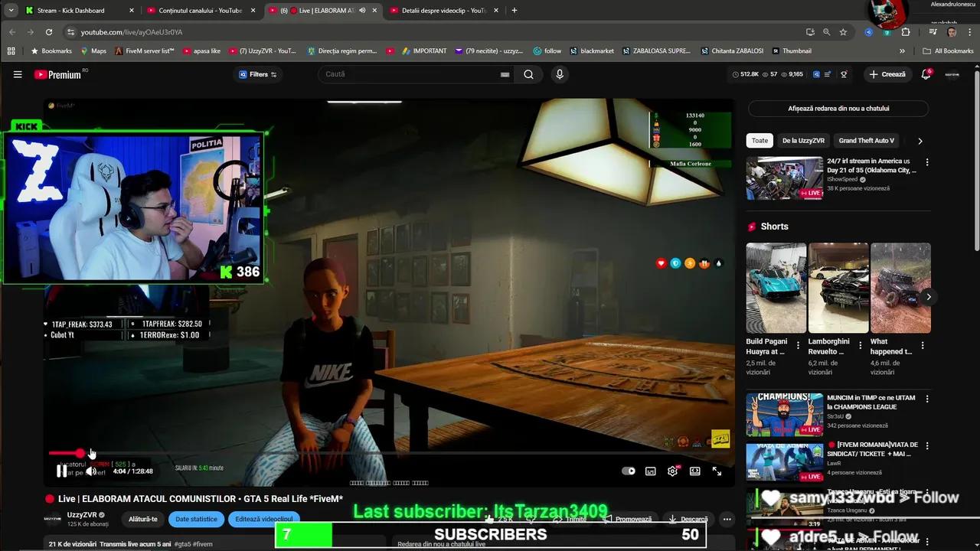Open options for IShowSpeed stream video
The width and height of the screenshot is (980, 551).
point(927,162)
